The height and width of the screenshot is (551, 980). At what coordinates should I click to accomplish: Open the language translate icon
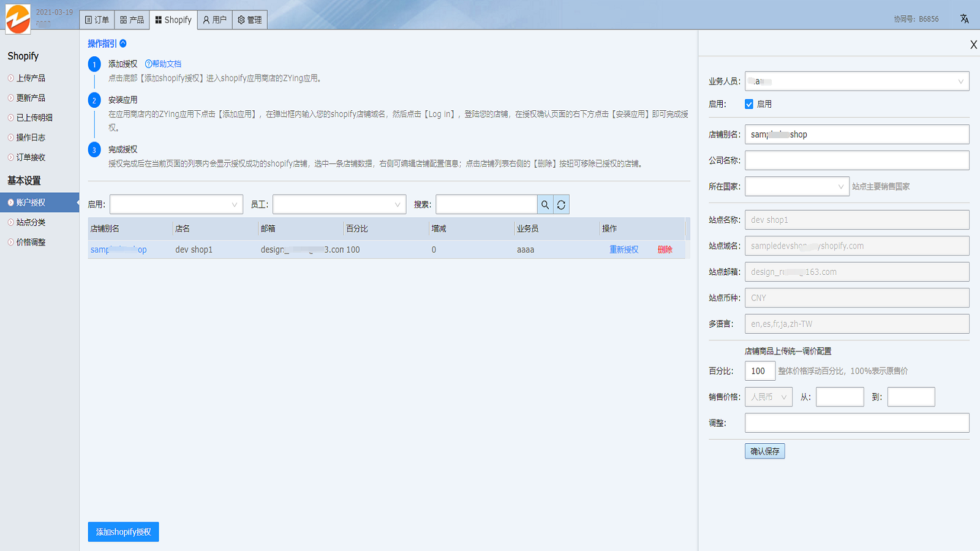[964, 19]
